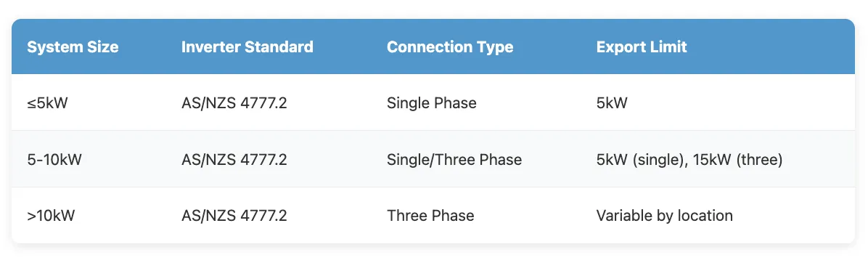This screenshot has width=868, height=263.
Task: Click the Variable by location cell
Action: (664, 215)
